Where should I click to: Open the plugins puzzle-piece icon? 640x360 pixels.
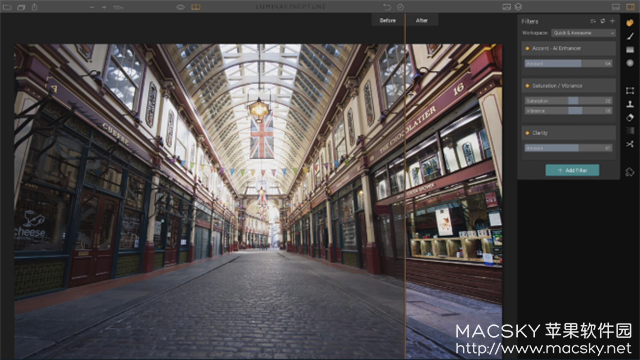(630, 172)
